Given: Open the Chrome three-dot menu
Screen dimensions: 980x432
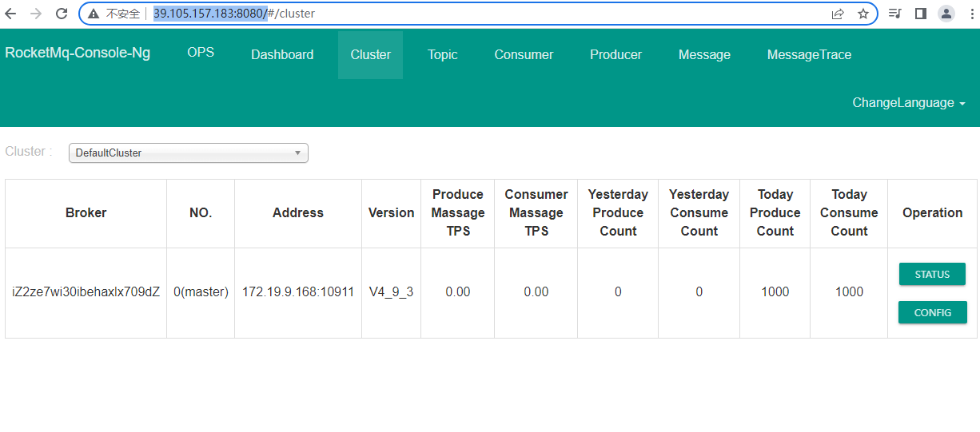Looking at the screenshot, I should click(x=972, y=14).
